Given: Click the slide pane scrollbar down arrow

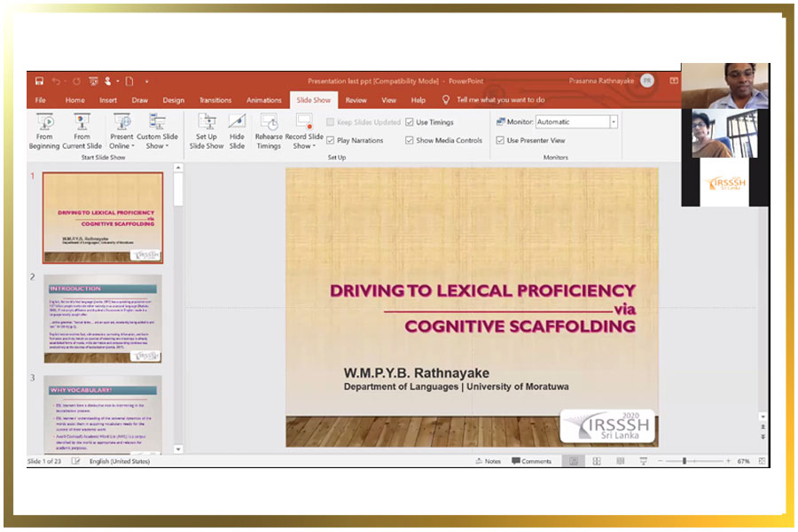Looking at the screenshot, I should 178,449.
